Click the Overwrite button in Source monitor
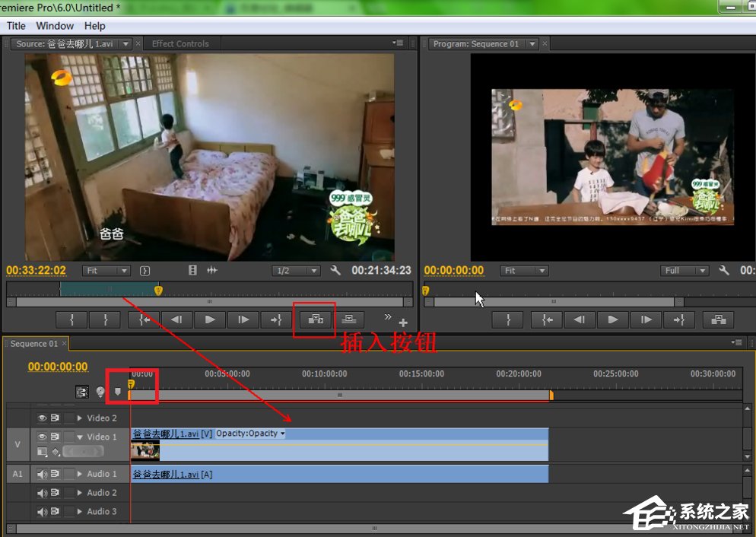The image size is (756, 537). (348, 319)
